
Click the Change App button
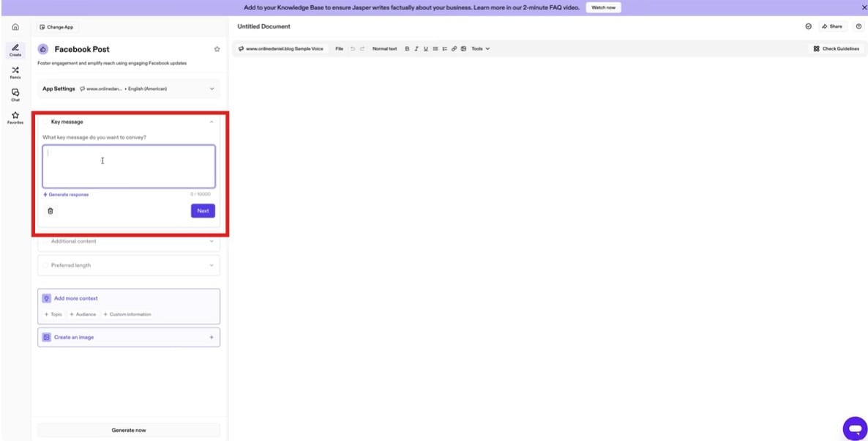pyautogui.click(x=56, y=26)
